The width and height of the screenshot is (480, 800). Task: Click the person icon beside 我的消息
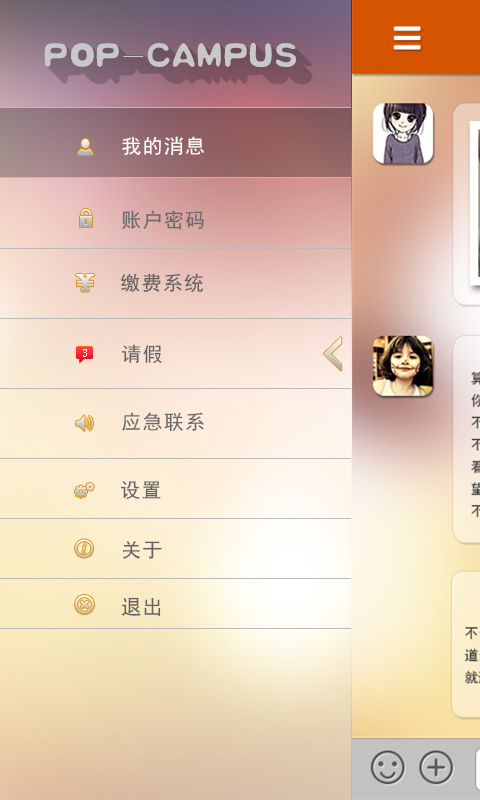coord(85,147)
